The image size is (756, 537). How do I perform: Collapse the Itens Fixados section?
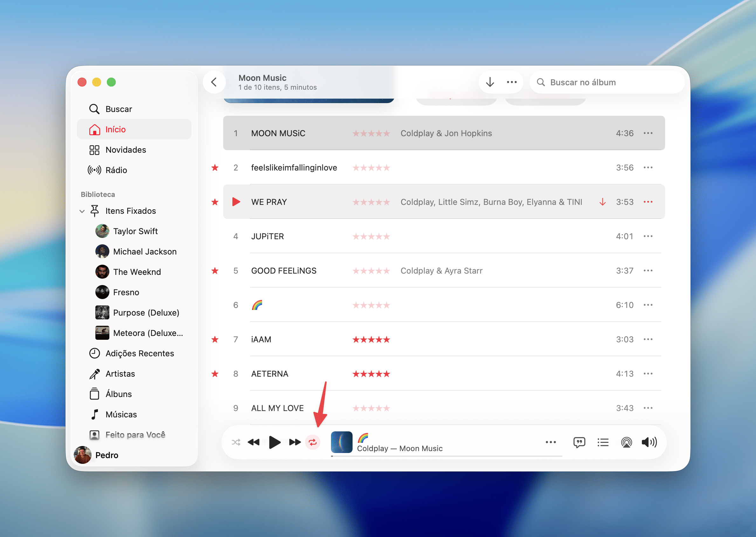82,211
